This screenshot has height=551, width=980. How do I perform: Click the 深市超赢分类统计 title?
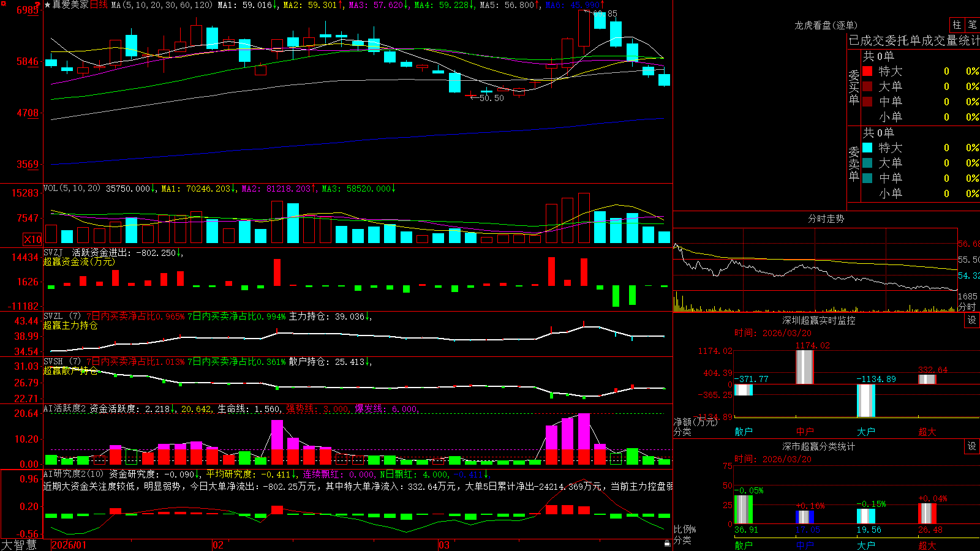point(819,446)
